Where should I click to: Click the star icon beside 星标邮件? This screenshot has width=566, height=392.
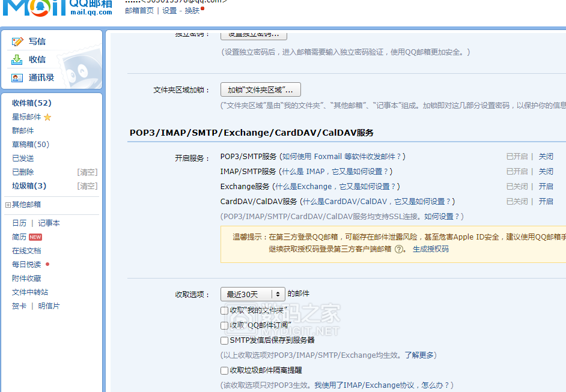(x=47, y=117)
